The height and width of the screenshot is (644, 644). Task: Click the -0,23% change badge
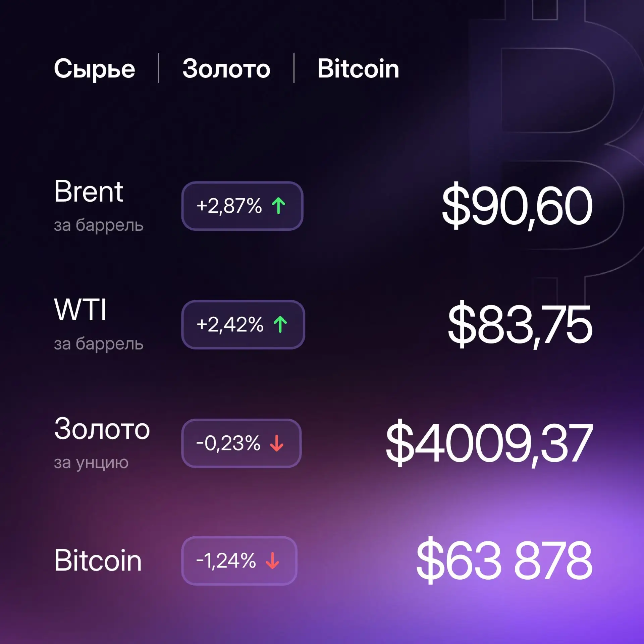click(x=241, y=443)
